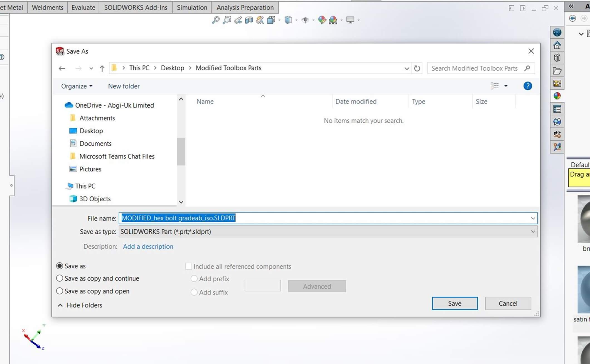Switch to the Evaluate tab
The height and width of the screenshot is (364, 590).
pyautogui.click(x=83, y=8)
